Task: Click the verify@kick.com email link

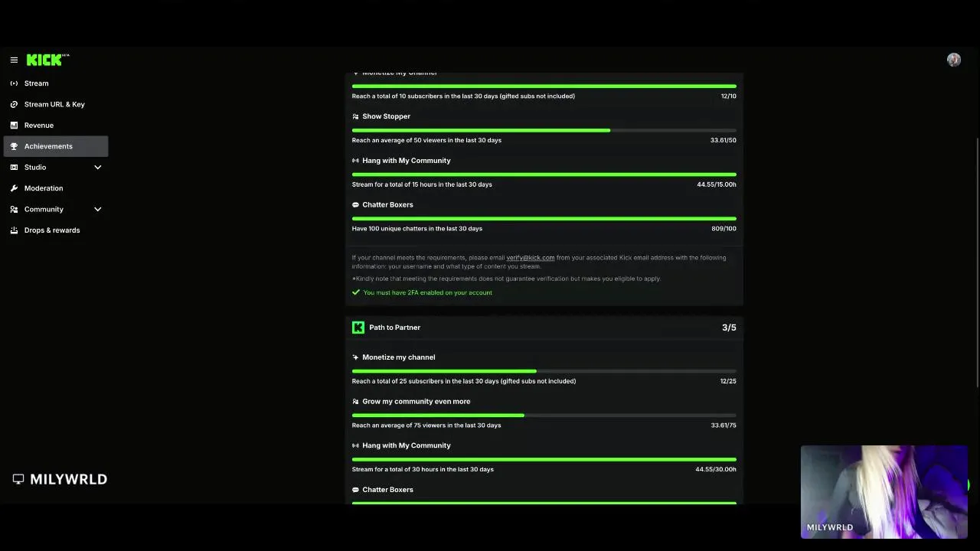Action: tap(530, 258)
